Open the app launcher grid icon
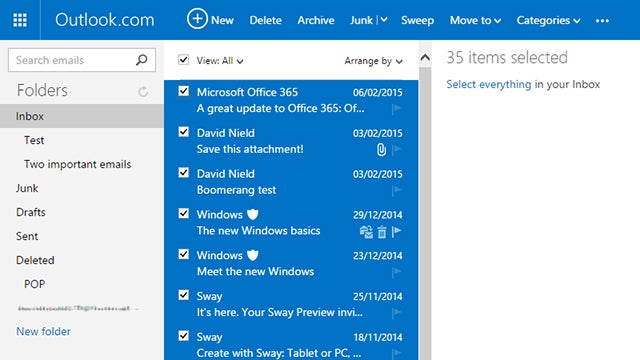Screen dimensions: 640x360 [x=20, y=20]
